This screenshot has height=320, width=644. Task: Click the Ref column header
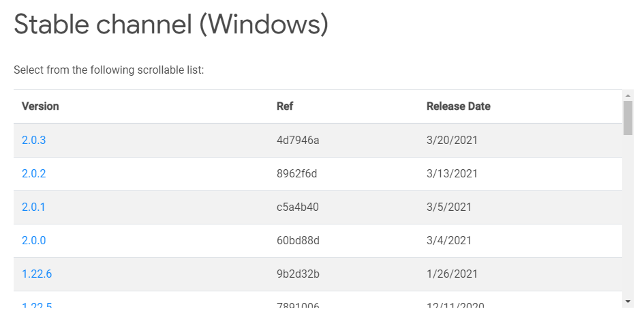click(285, 106)
